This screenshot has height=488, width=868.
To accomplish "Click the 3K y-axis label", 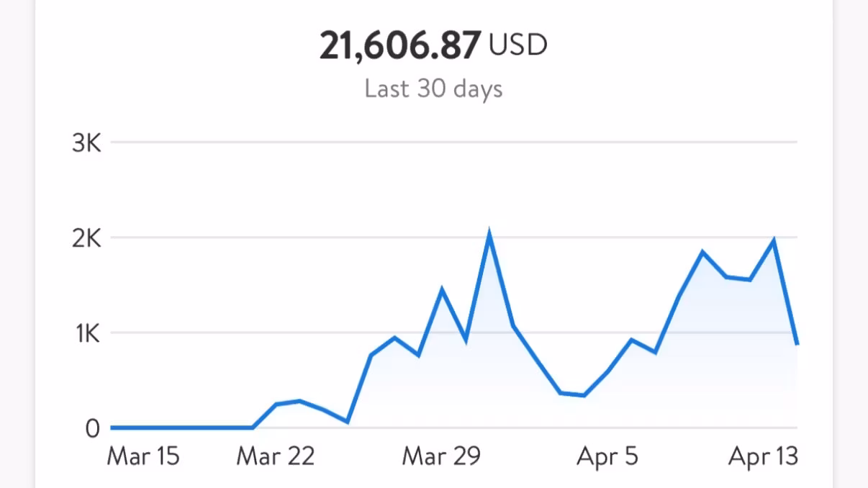I will pyautogui.click(x=86, y=143).
